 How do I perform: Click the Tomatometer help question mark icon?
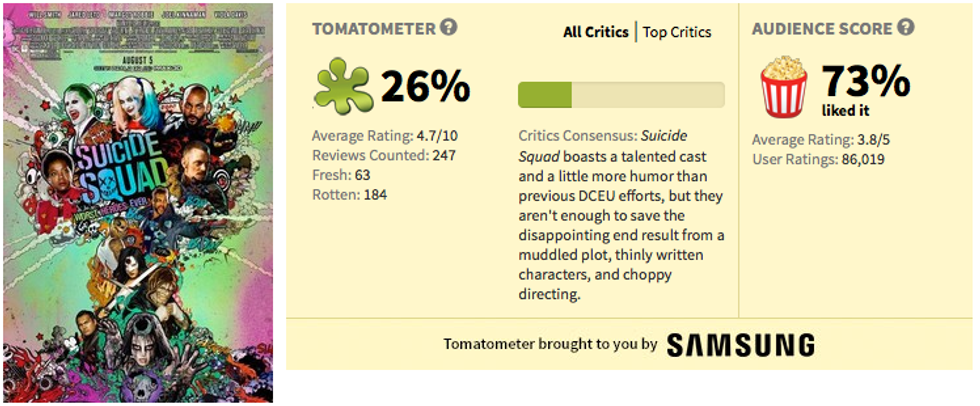449,27
